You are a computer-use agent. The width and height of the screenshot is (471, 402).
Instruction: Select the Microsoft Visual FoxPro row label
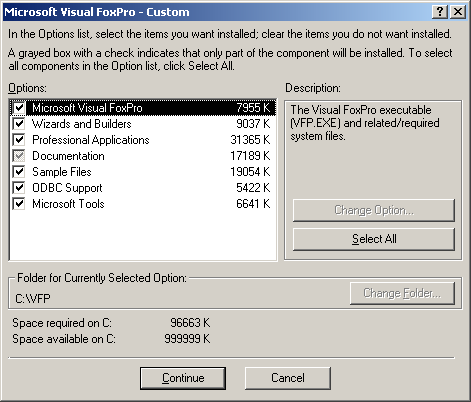87,108
